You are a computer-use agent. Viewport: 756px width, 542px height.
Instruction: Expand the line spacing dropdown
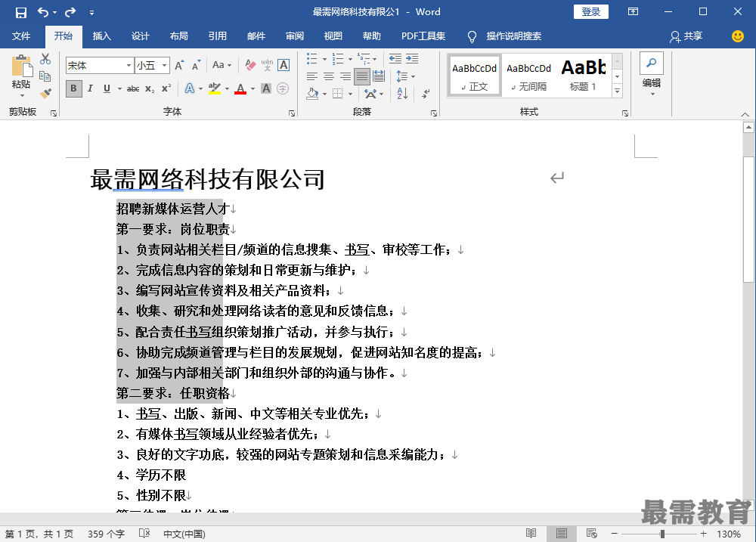[x=414, y=76]
